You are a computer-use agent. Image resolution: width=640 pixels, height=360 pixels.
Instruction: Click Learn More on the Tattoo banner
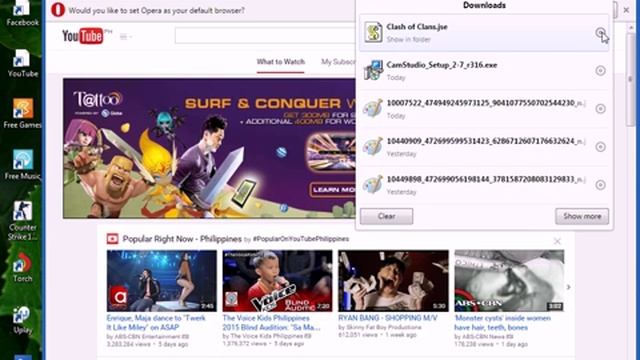(x=333, y=190)
